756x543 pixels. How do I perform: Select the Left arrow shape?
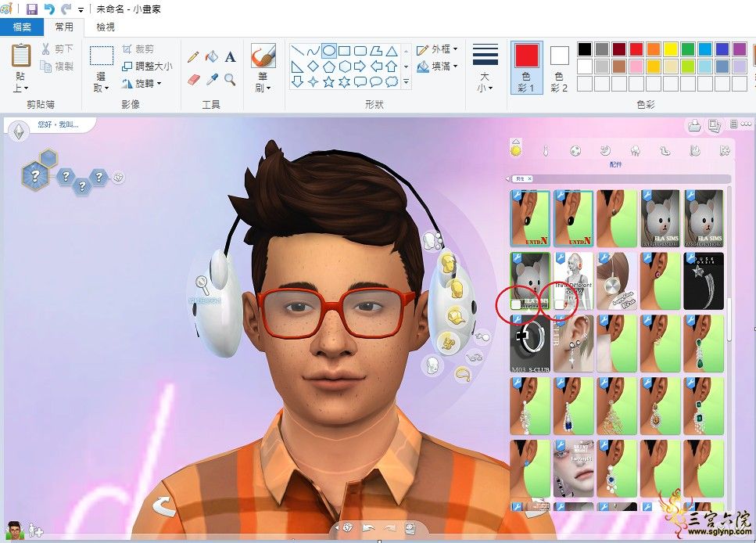(376, 67)
